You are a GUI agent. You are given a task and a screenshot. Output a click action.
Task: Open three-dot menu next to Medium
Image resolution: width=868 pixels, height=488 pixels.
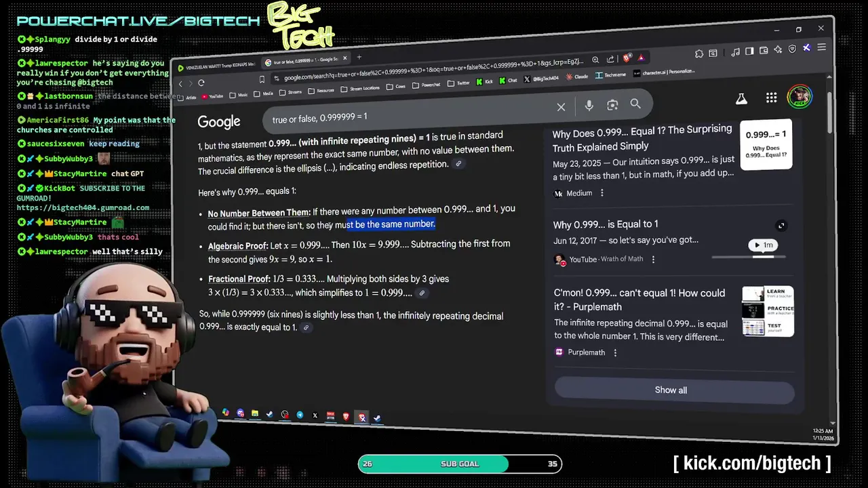pyautogui.click(x=601, y=193)
